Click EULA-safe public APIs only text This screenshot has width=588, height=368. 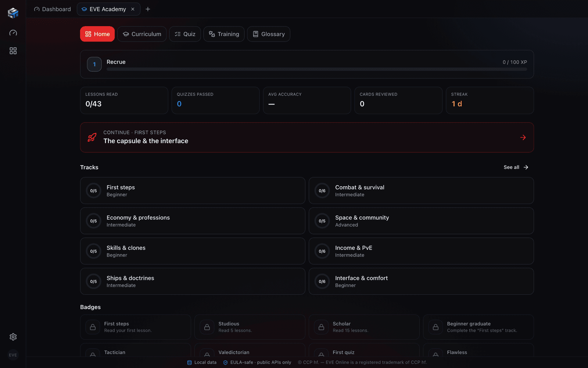261,362
